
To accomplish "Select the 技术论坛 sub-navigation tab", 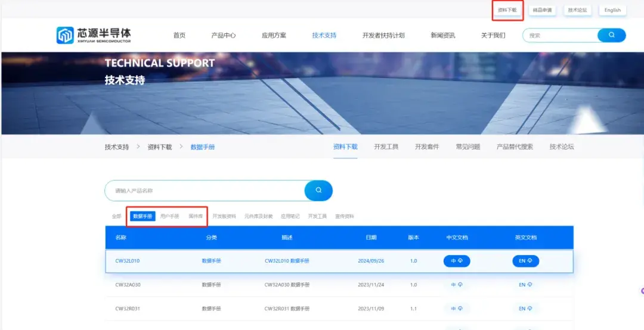I will tap(562, 147).
